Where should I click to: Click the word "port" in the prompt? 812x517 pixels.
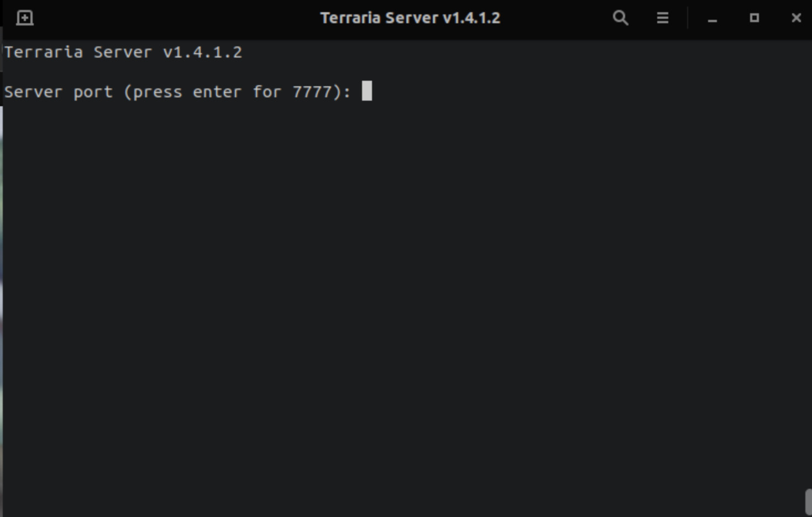[93, 92]
